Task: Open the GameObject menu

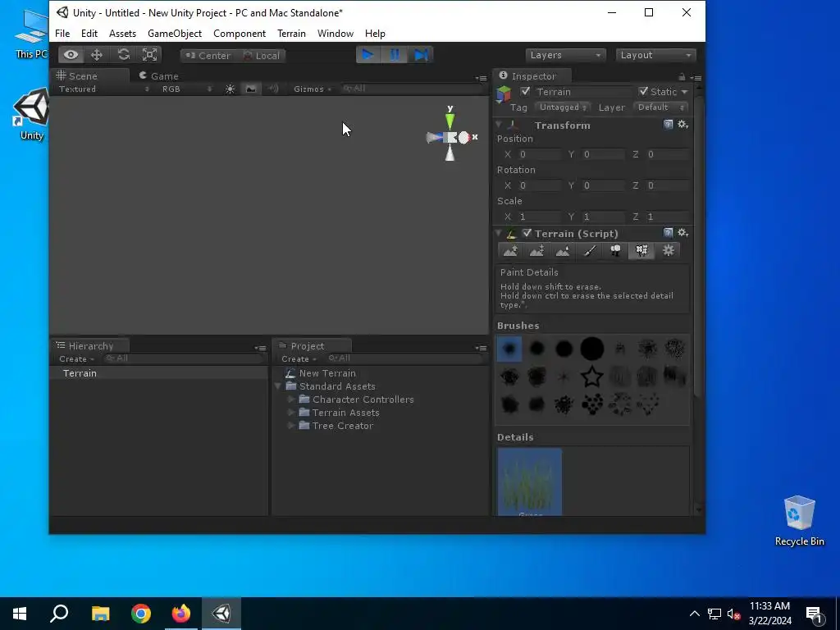Action: pyautogui.click(x=175, y=33)
